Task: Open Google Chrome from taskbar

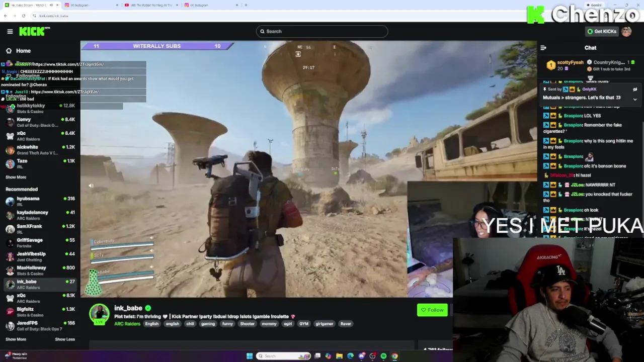Action: 394,356
